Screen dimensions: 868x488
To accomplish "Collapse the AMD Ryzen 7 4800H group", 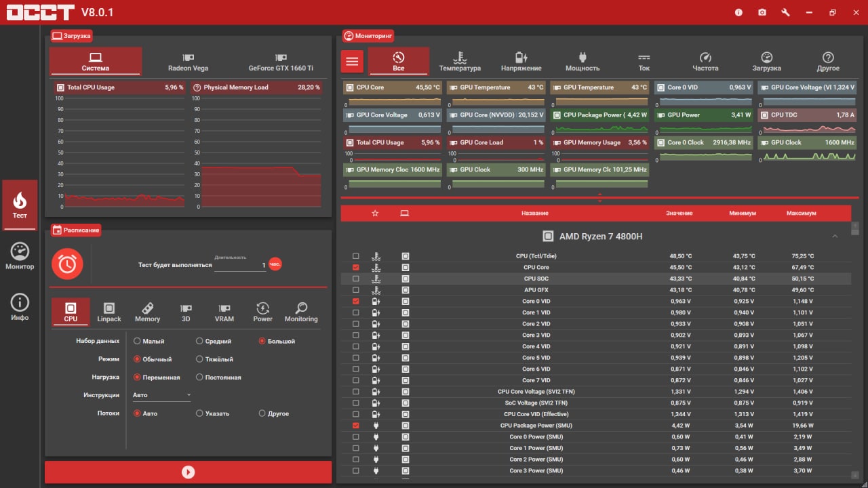I will click(x=835, y=237).
